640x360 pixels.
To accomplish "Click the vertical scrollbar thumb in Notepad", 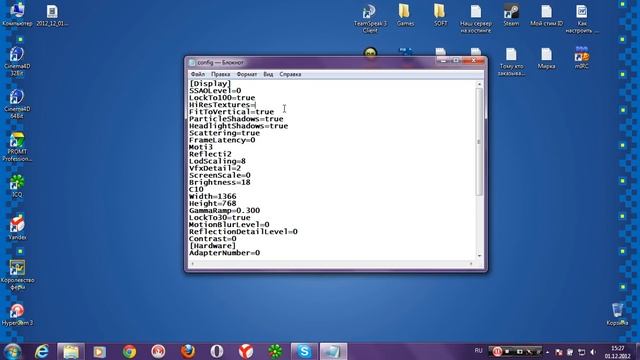I will [x=479, y=141].
